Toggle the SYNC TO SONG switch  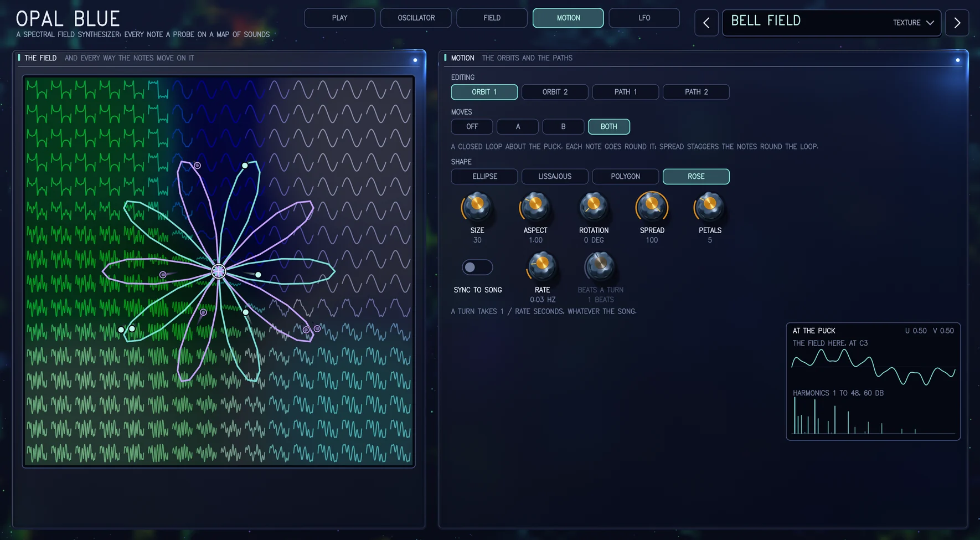[x=477, y=268]
